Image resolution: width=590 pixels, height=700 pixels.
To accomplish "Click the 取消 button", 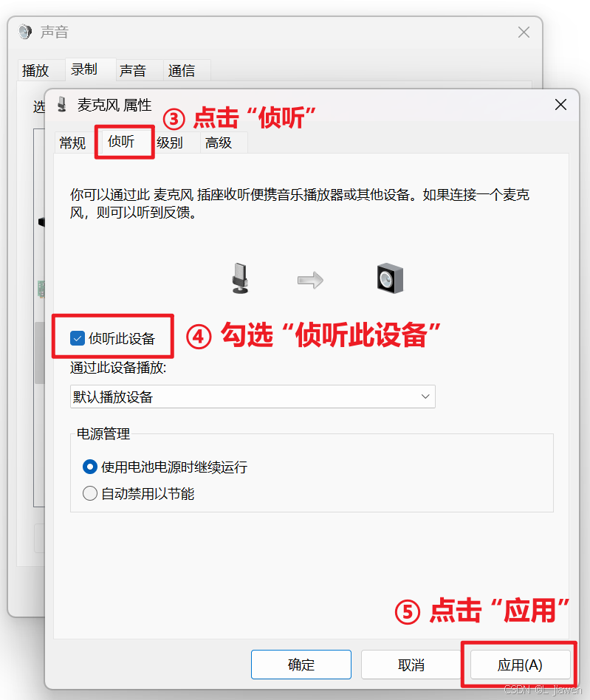I will click(x=411, y=665).
